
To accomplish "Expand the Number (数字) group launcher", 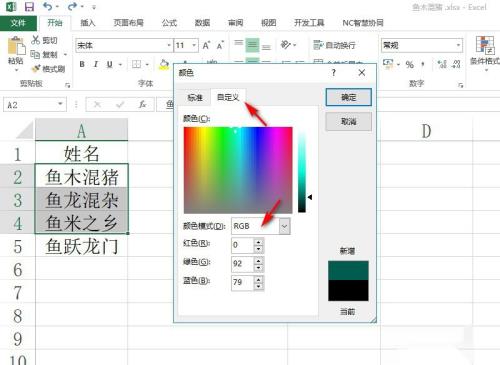I will [461, 85].
